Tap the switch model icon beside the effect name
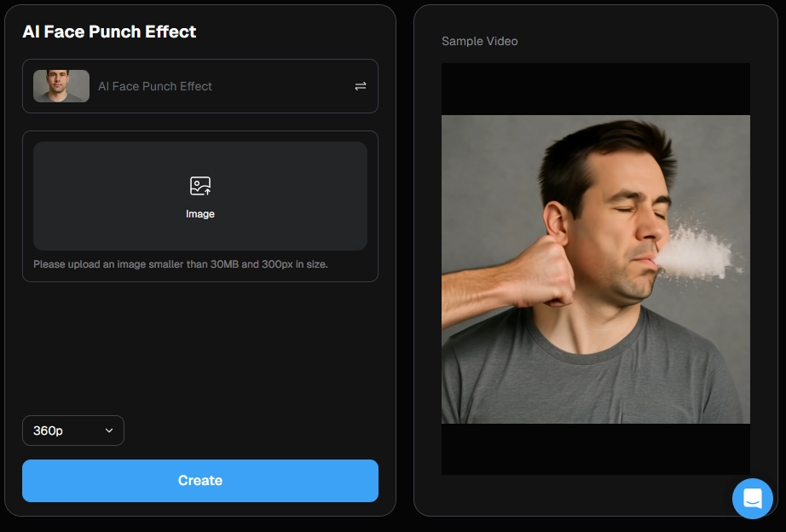Screen dimensions: 786x532 pyautogui.click(x=361, y=86)
